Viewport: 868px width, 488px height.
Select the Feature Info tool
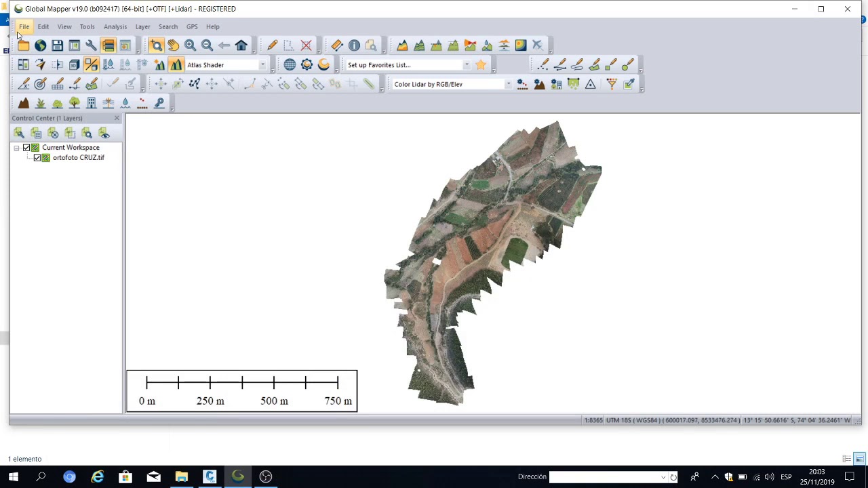click(x=354, y=45)
